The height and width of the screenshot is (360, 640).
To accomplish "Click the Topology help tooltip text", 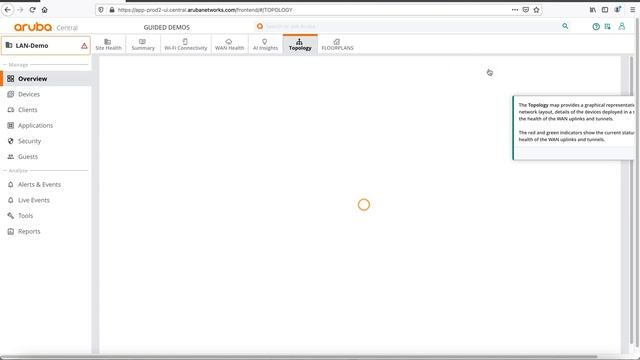I will (576, 122).
